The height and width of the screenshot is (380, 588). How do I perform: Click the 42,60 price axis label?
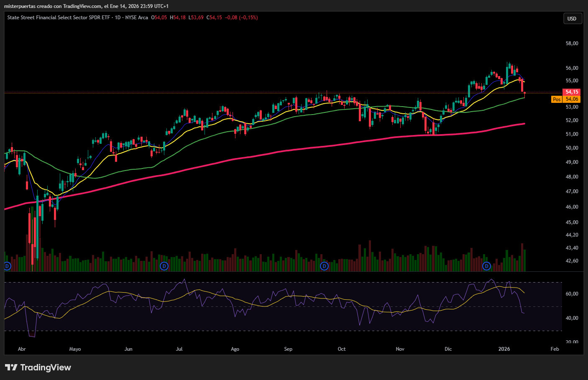click(572, 261)
